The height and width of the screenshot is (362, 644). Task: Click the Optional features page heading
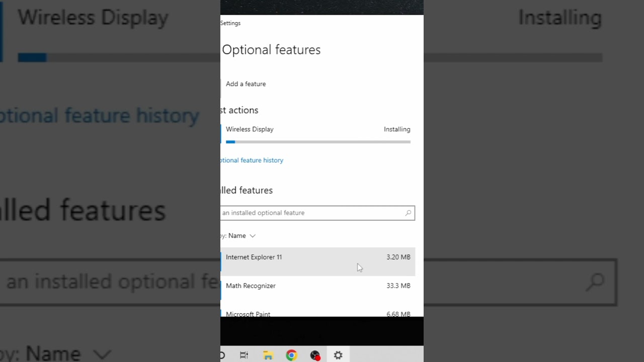click(x=271, y=50)
